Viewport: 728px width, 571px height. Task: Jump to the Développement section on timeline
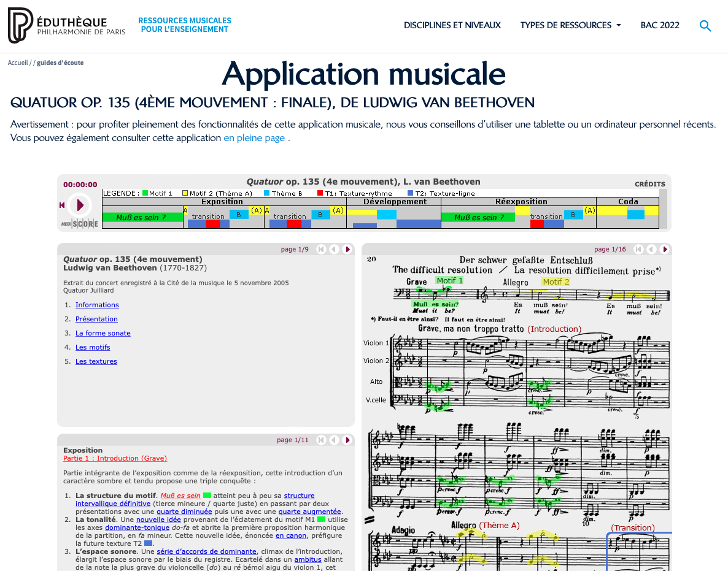(394, 201)
